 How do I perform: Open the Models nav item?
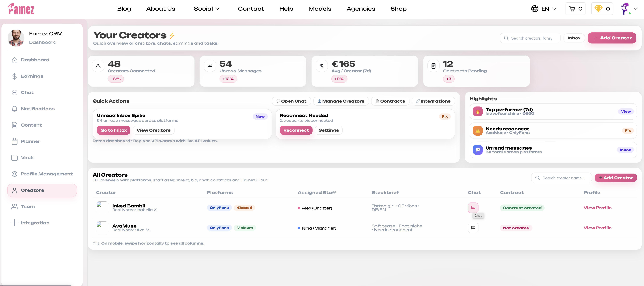[x=320, y=9]
